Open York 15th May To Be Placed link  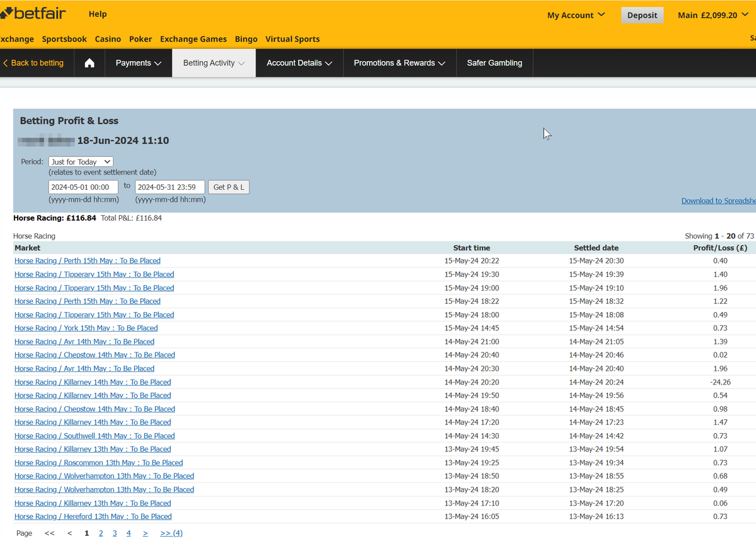point(86,329)
